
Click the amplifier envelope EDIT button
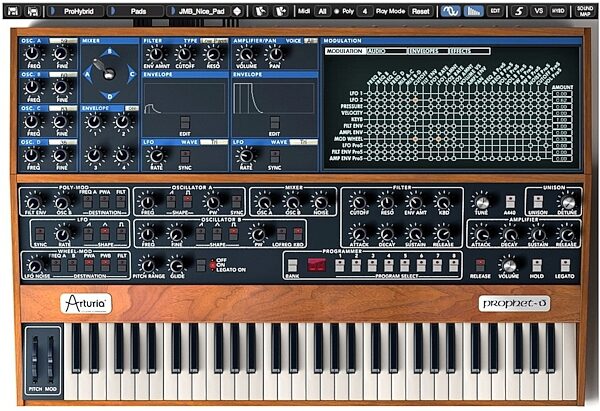click(x=274, y=123)
